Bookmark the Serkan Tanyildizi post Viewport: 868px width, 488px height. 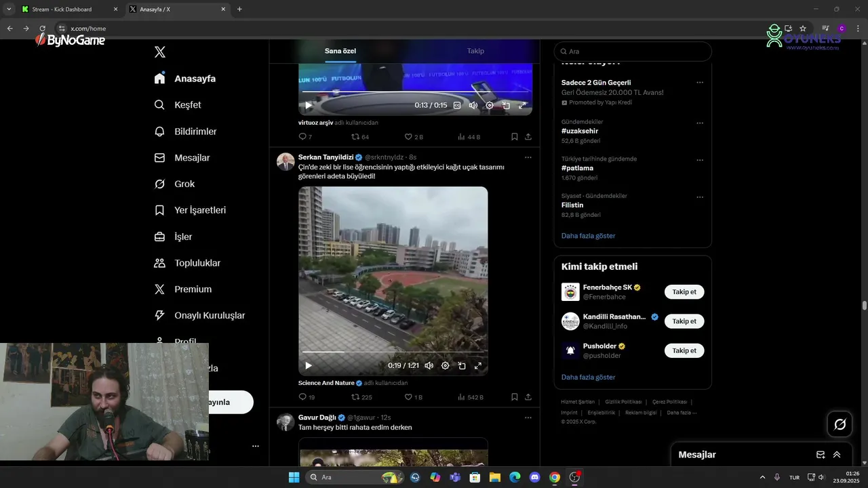point(515,397)
